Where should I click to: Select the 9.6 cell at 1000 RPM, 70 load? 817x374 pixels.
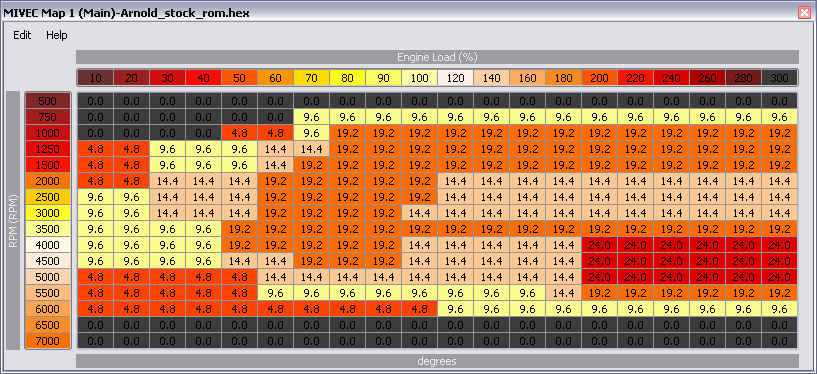coord(311,133)
